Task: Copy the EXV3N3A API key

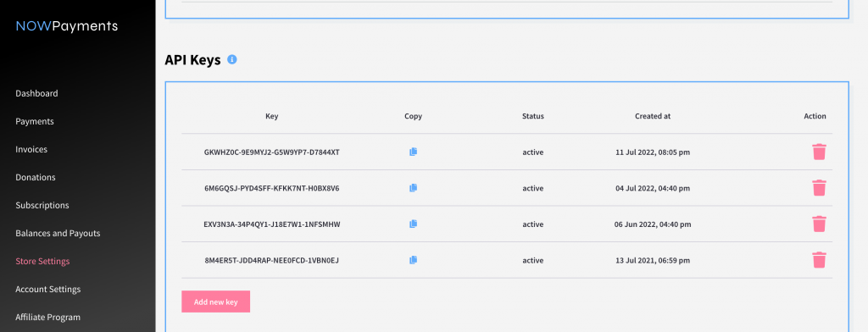Action: click(413, 224)
